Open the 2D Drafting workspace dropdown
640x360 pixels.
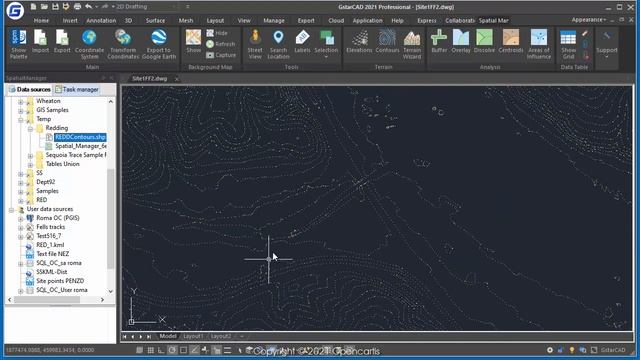point(145,7)
